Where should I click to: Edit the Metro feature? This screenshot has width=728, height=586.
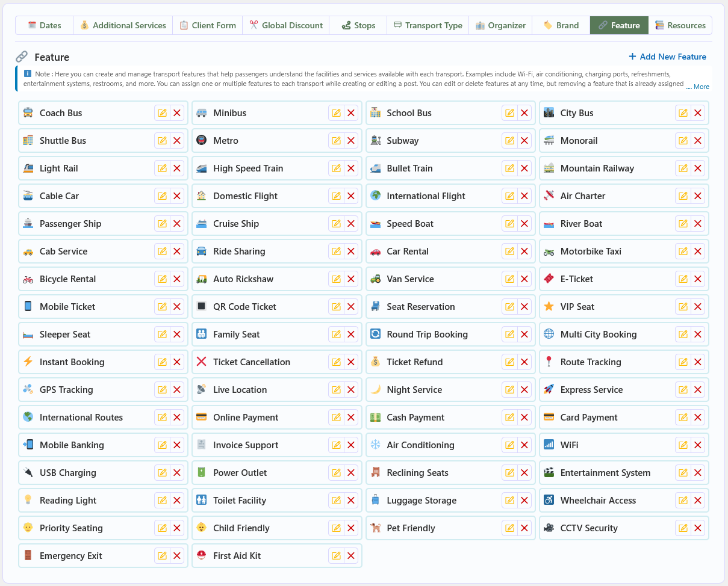336,141
